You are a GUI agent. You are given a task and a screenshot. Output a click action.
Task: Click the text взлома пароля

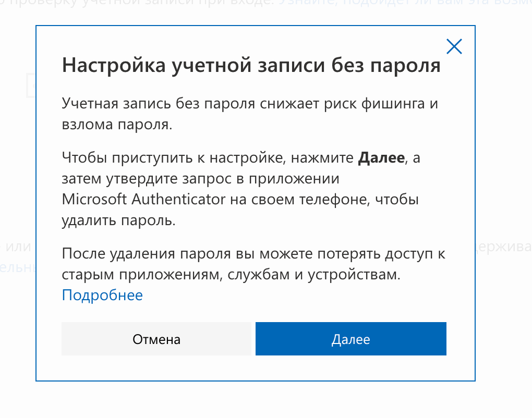[115, 125]
